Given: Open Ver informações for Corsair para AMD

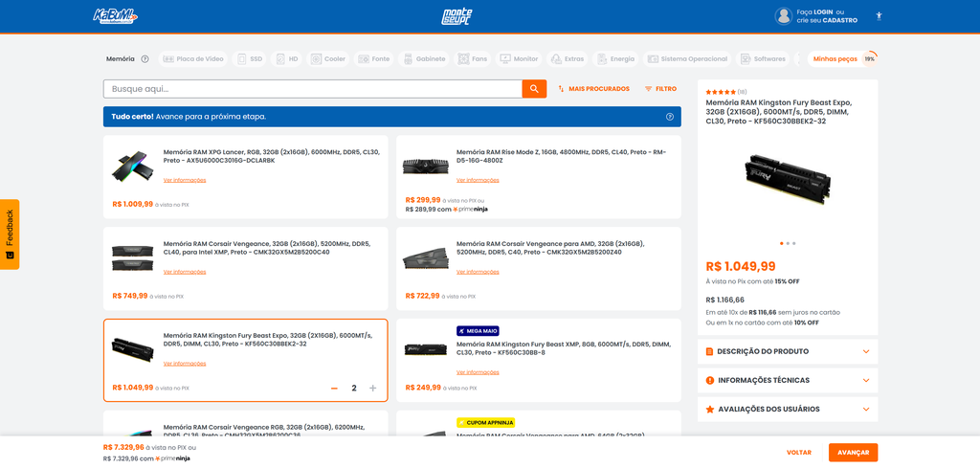Looking at the screenshot, I should (x=478, y=272).
